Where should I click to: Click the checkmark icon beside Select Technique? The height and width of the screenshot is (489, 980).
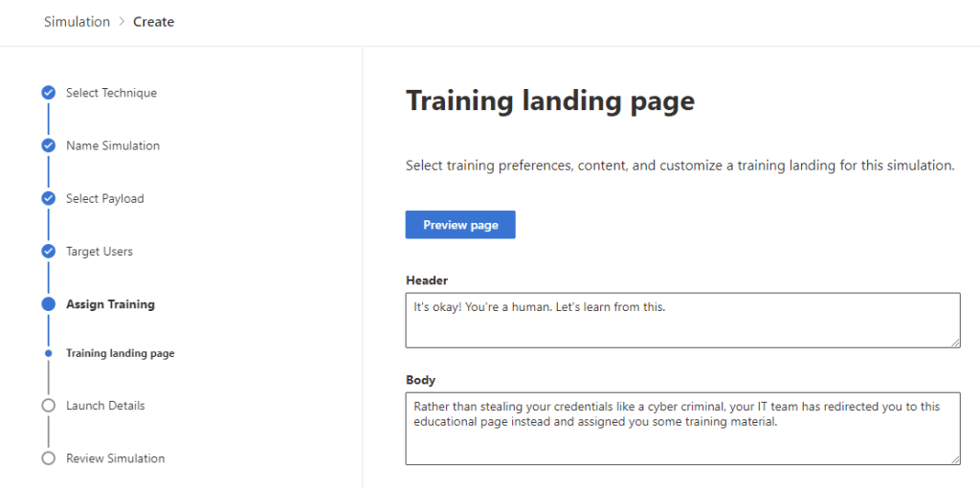coord(48,93)
